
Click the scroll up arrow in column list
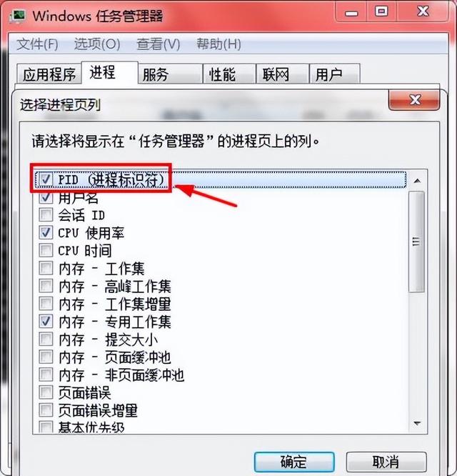[x=417, y=181]
